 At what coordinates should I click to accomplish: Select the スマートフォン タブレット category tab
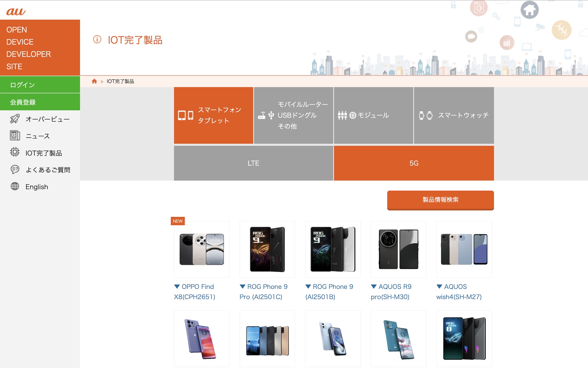(x=213, y=115)
